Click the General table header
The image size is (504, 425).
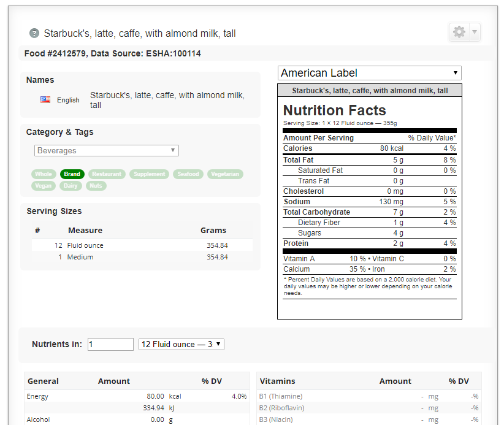click(x=43, y=381)
